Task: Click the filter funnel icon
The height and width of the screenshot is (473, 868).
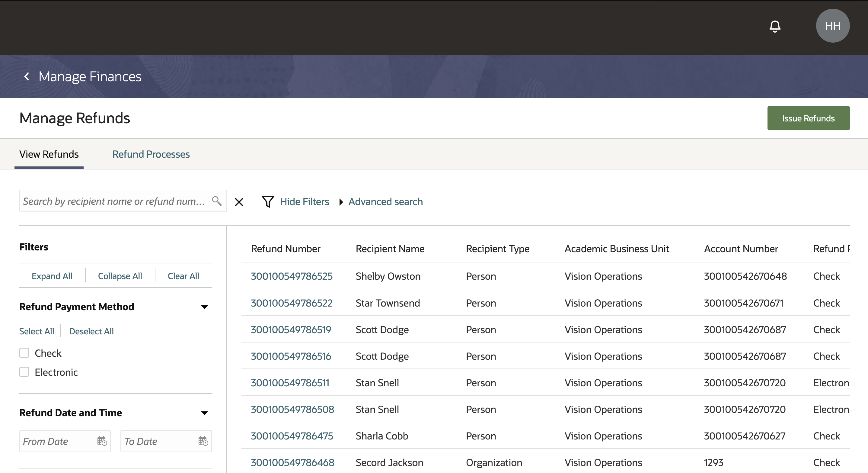Action: (268, 201)
